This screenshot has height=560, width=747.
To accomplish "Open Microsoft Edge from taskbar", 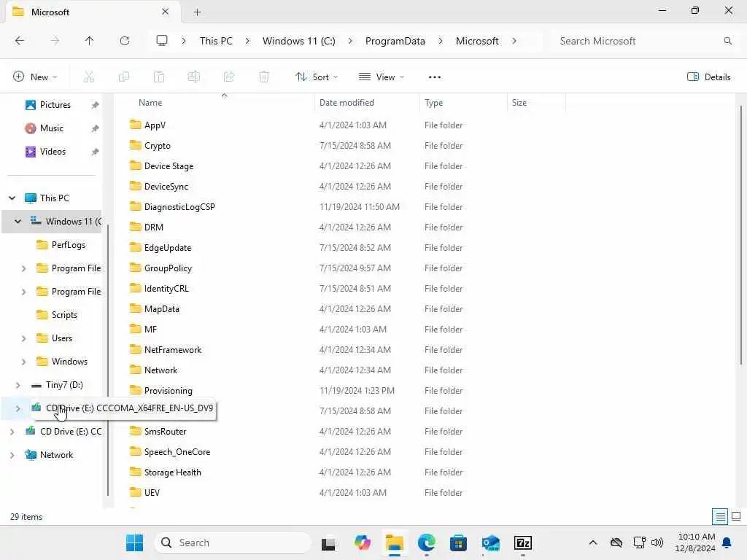I will pyautogui.click(x=426, y=542).
